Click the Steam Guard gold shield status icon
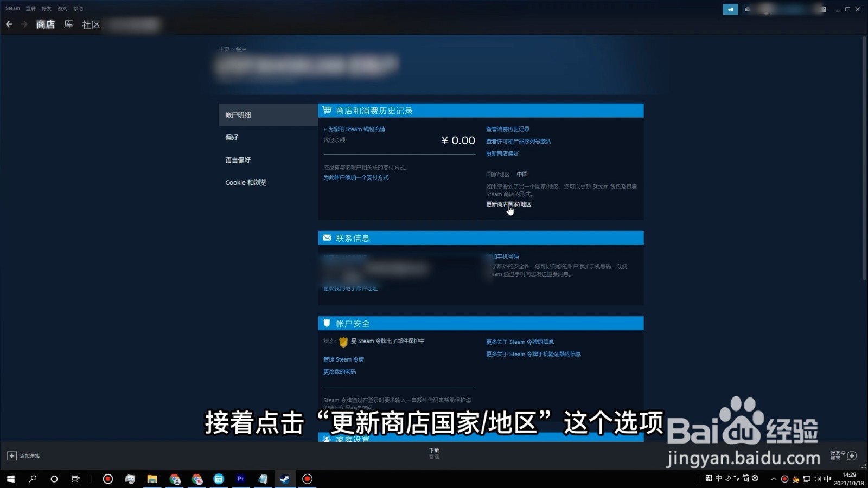868x488 pixels. tap(343, 342)
